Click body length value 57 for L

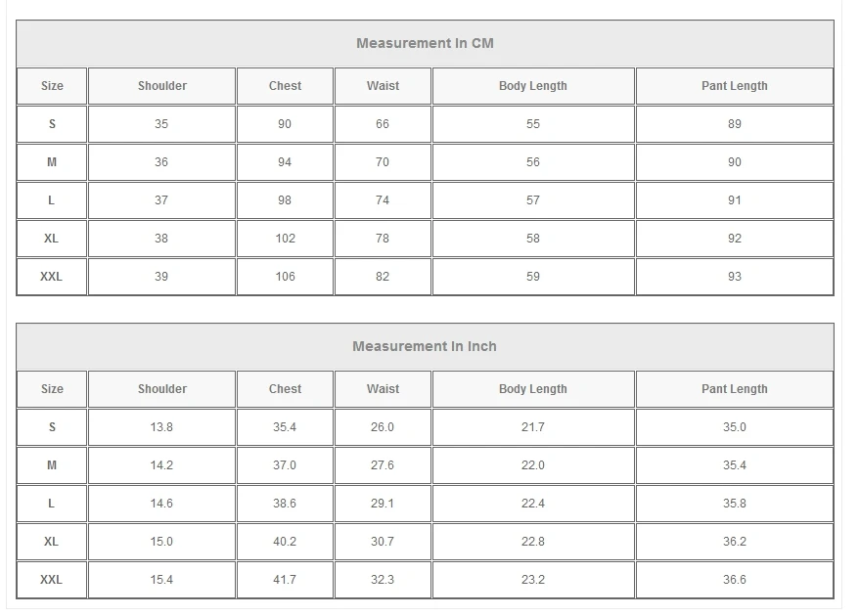click(533, 200)
